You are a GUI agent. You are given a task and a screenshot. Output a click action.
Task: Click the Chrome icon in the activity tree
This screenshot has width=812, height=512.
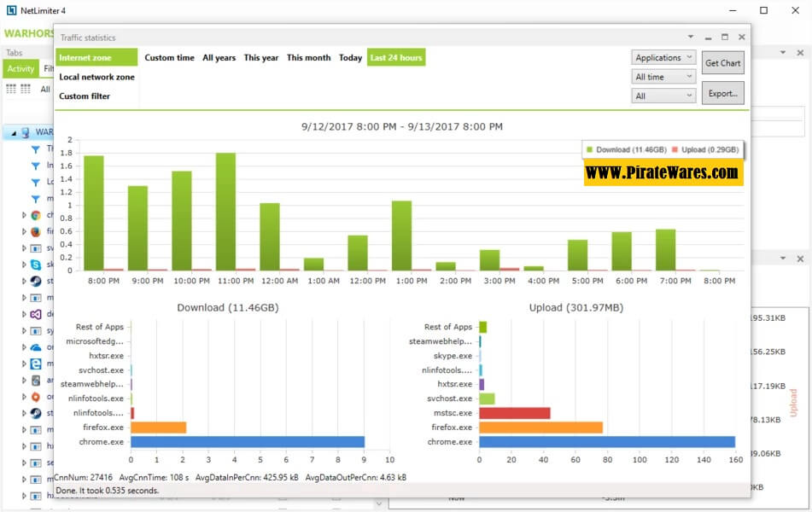pos(36,215)
